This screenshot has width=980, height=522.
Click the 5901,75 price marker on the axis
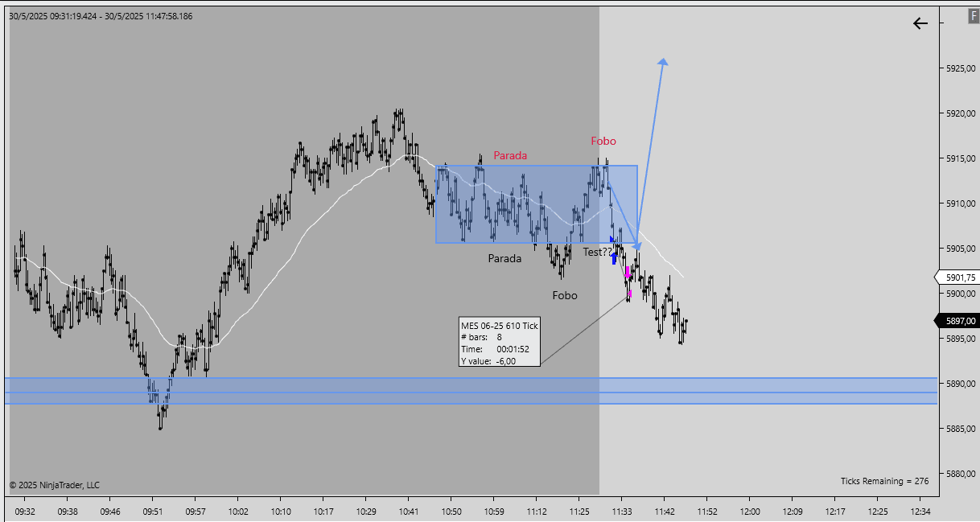[957, 277]
